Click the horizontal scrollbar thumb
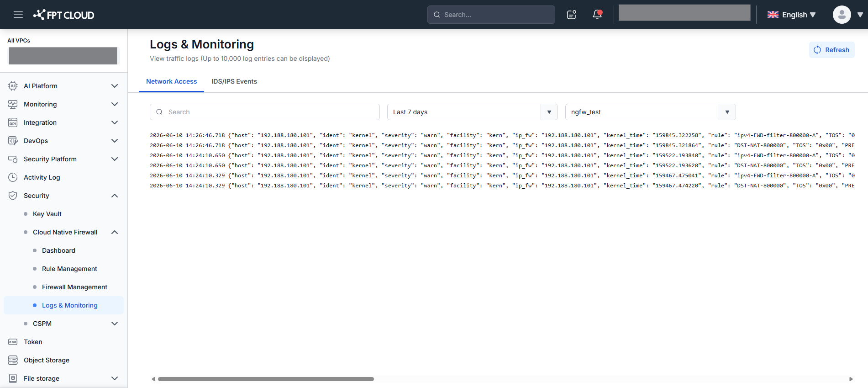 click(x=266, y=379)
